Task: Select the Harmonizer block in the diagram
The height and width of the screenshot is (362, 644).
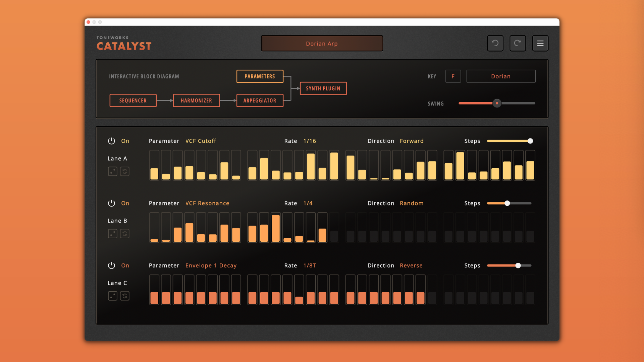Action: point(196,100)
